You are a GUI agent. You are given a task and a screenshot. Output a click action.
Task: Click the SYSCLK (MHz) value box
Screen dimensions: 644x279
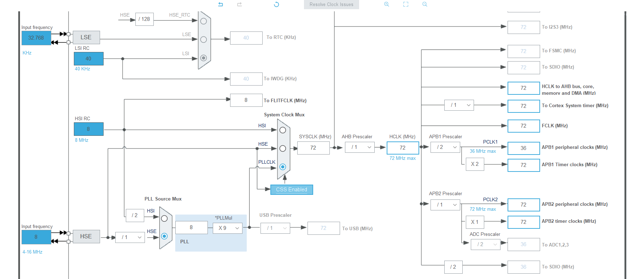point(314,148)
